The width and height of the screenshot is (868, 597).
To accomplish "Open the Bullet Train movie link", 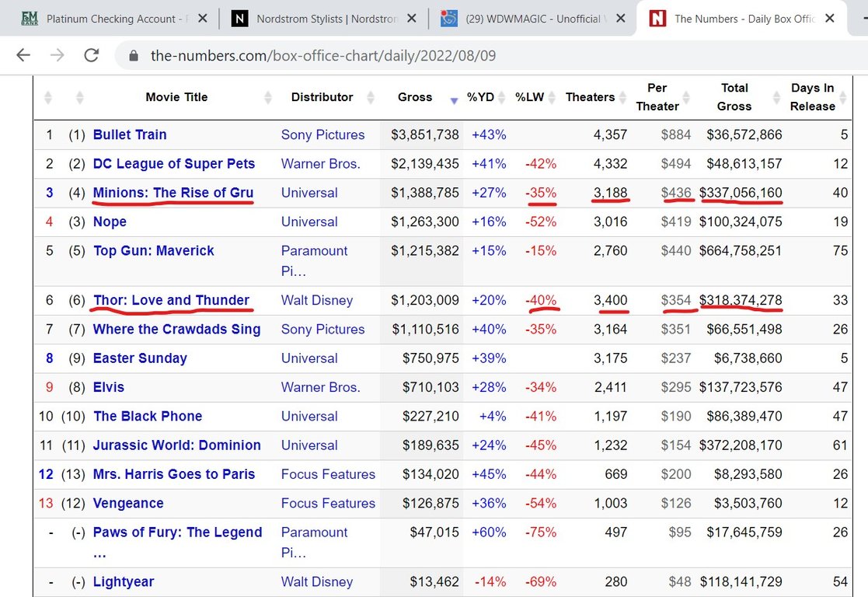I will pos(130,134).
